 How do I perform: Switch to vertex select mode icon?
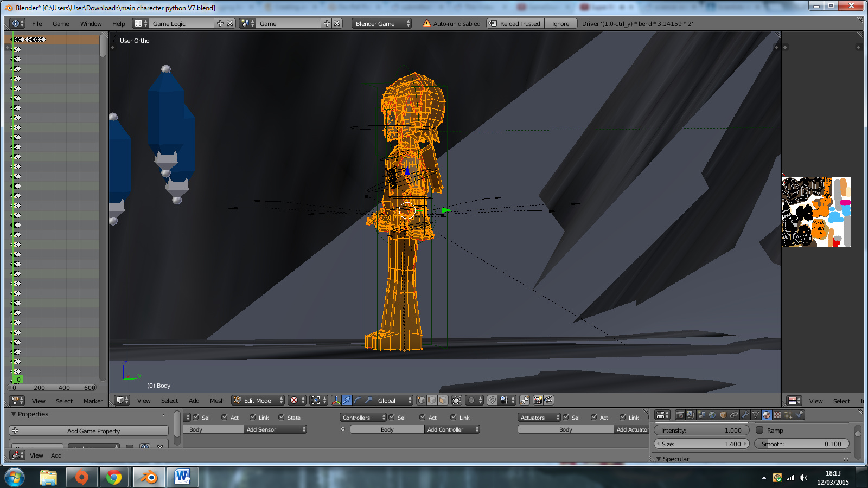pos(422,400)
